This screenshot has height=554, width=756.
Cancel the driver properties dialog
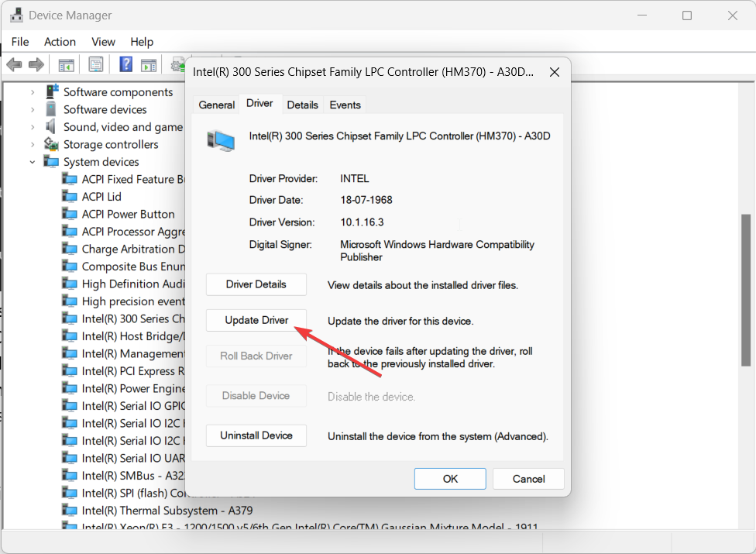click(x=528, y=479)
